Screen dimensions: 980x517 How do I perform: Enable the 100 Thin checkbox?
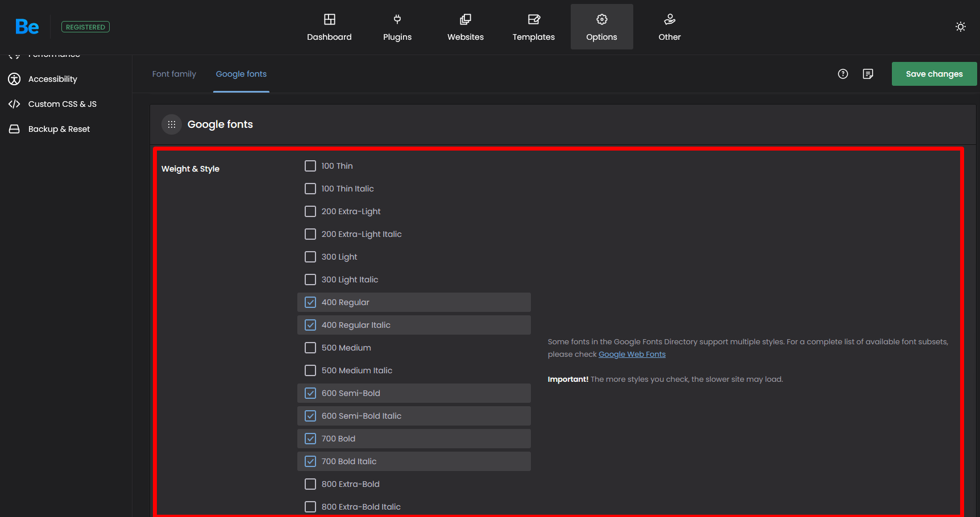point(310,166)
